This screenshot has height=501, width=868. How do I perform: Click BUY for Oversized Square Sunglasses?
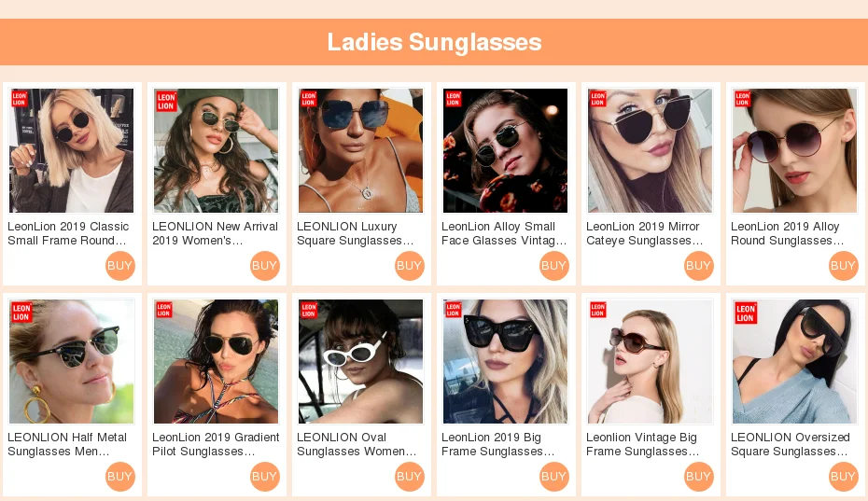(x=844, y=477)
